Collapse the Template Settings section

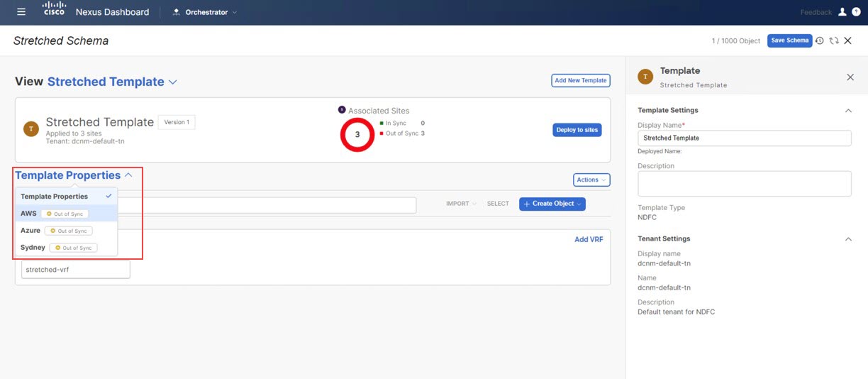[x=848, y=111]
